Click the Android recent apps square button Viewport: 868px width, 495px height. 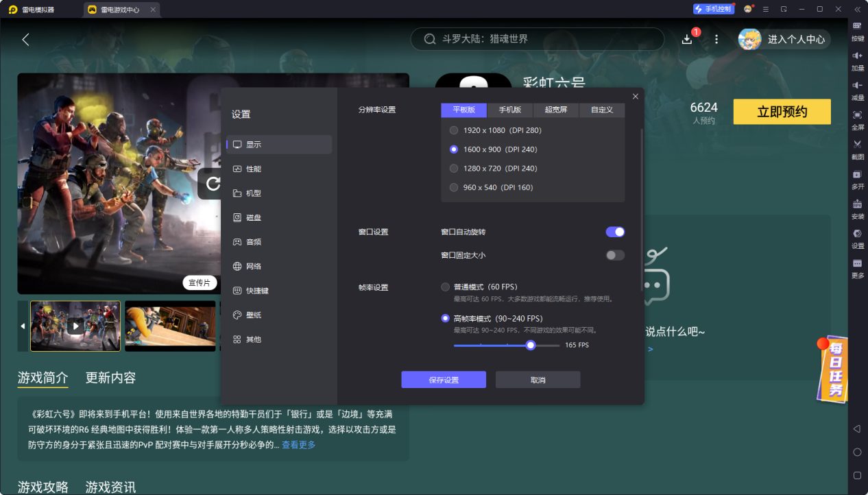[x=857, y=475]
